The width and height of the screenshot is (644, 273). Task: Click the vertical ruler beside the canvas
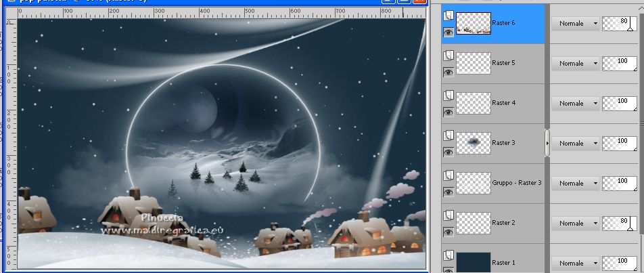[x=11, y=144]
